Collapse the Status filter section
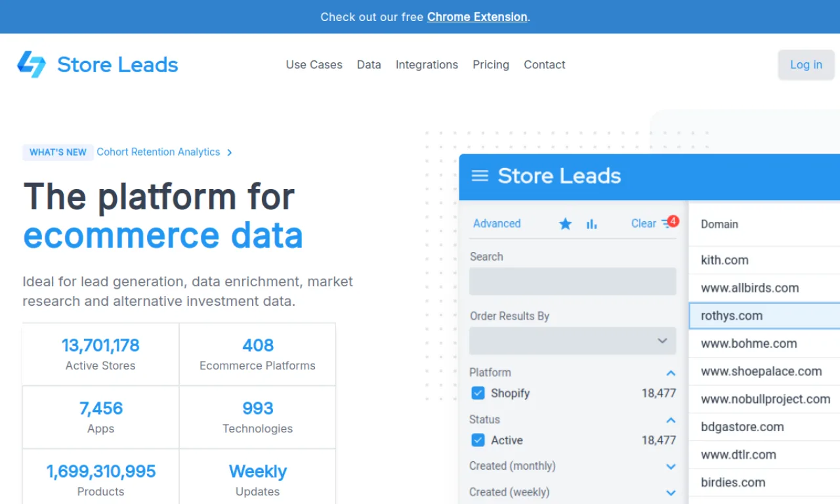Image resolution: width=840 pixels, height=504 pixels. pos(671,420)
